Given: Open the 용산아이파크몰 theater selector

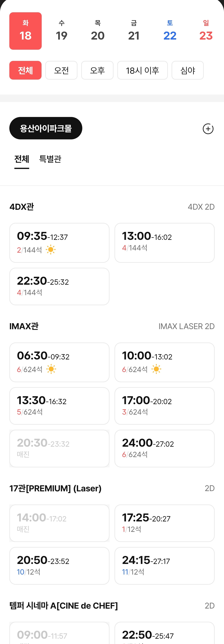Looking at the screenshot, I should click(46, 128).
